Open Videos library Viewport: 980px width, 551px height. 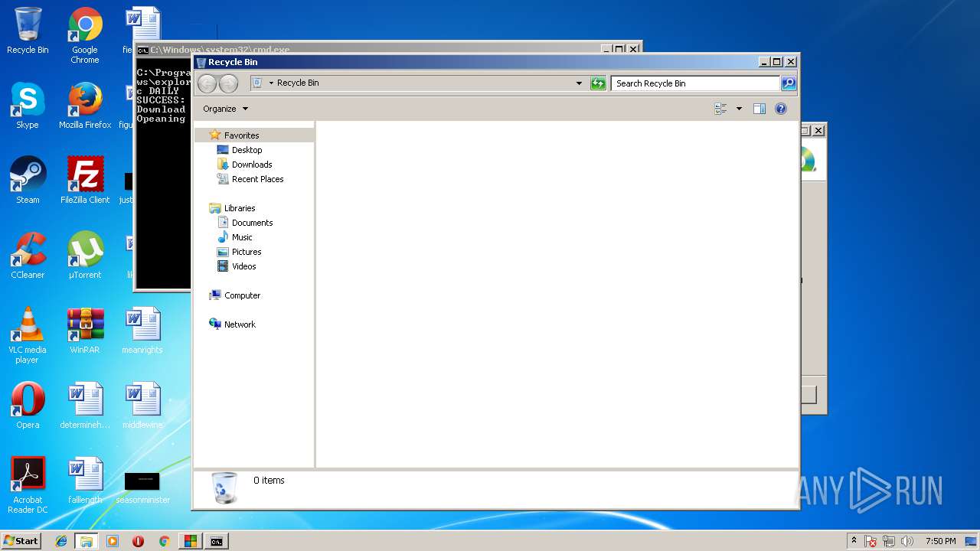point(243,266)
